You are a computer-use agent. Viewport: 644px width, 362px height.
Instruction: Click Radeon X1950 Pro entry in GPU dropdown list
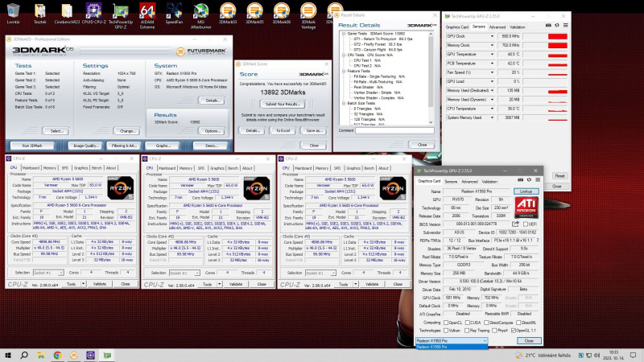[x=452, y=347]
